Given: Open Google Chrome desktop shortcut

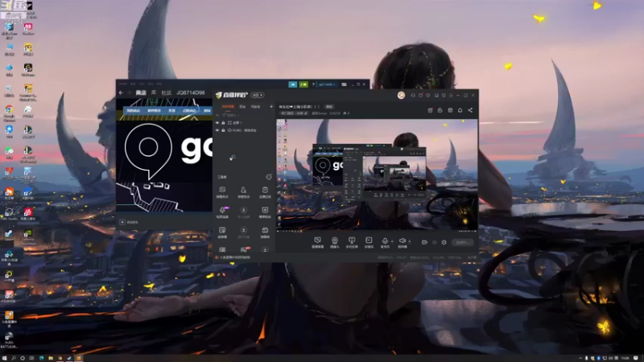Looking at the screenshot, I should point(9,113).
